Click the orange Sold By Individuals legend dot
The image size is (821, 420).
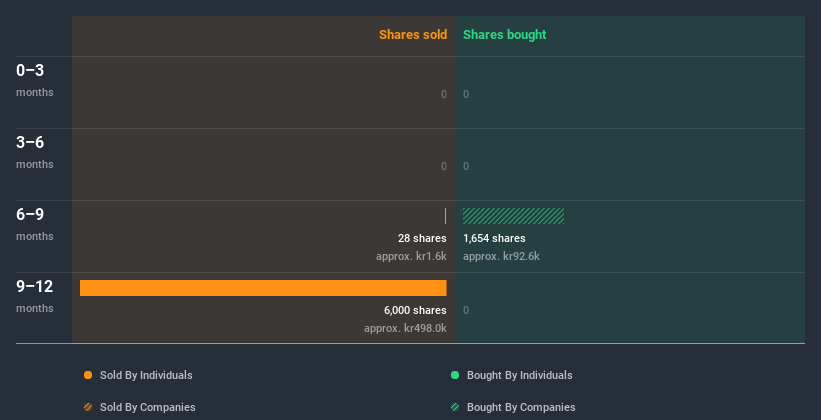tap(88, 375)
